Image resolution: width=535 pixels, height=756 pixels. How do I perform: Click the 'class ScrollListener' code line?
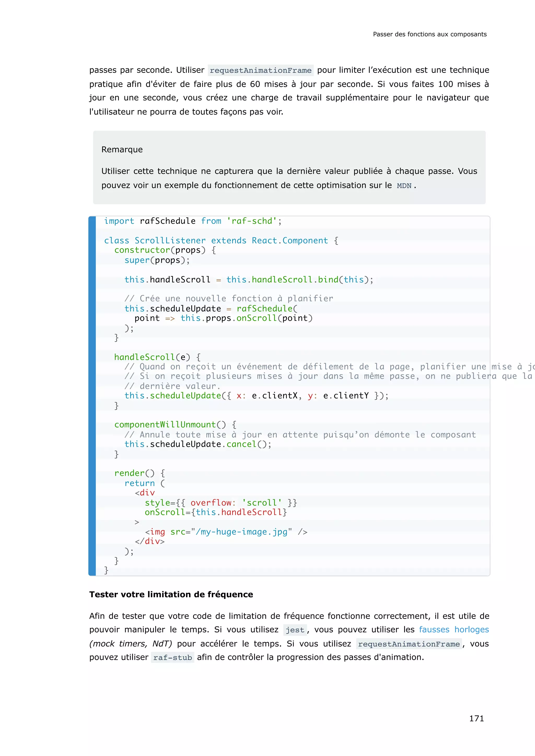click(221, 240)
